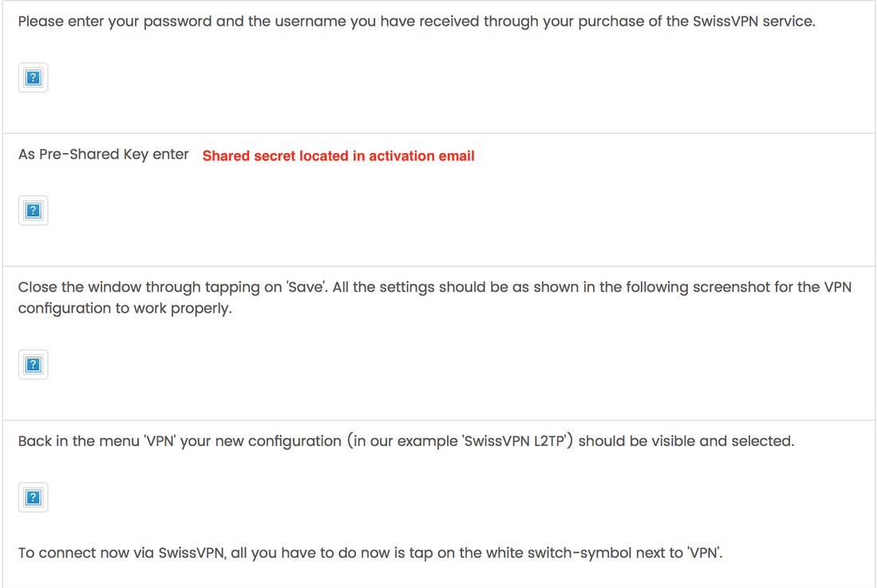878x588 pixels.
Task: Click 'SwissVPN service' ending the first paragraph
Action: [753, 22]
